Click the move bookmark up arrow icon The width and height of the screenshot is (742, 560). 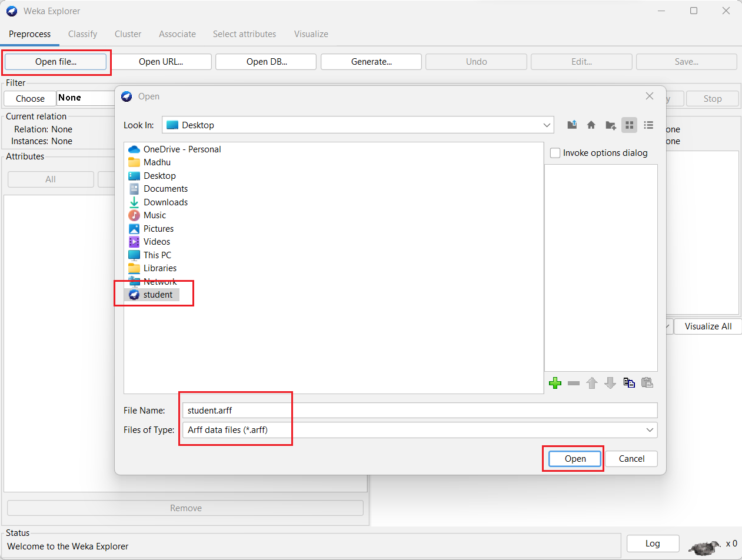(592, 383)
